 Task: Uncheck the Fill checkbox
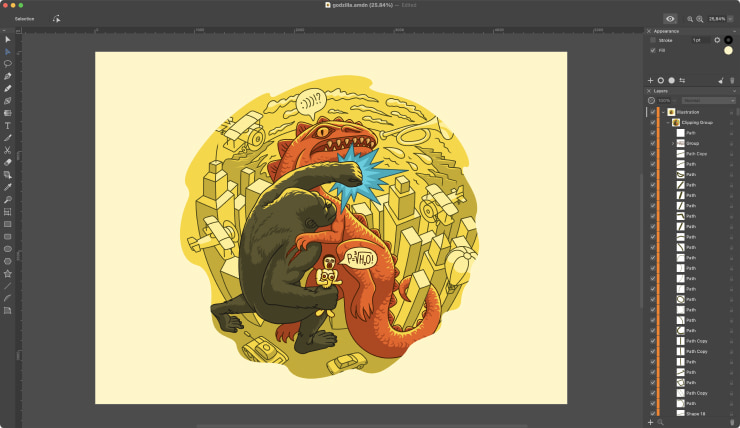[x=653, y=50]
